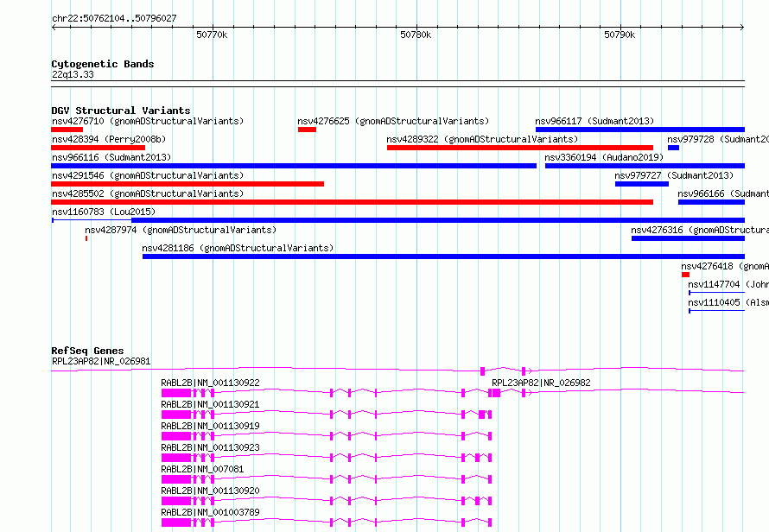Select the RABL2B|NM_001130921 transcript label
The height and width of the screenshot is (532, 769).
click(210, 404)
